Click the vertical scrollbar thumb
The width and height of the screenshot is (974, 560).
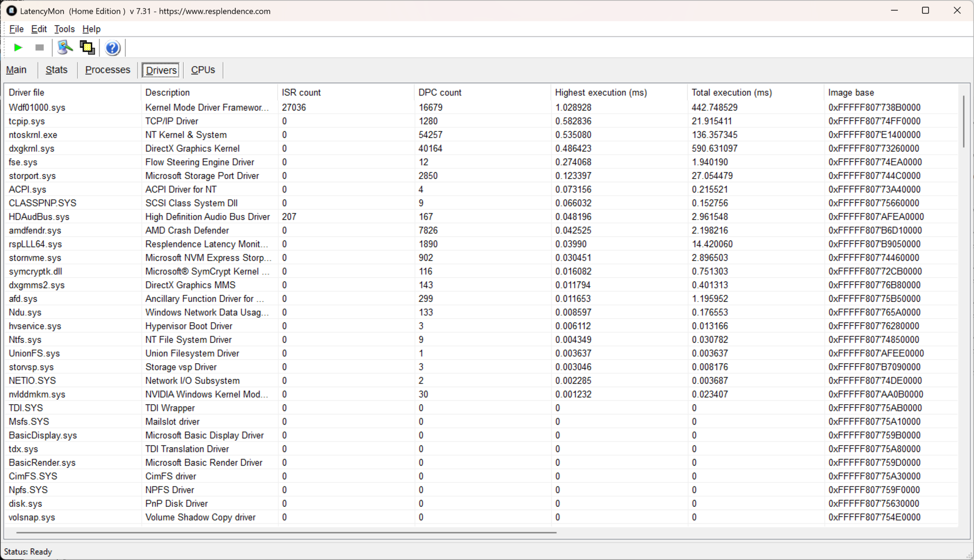963,122
